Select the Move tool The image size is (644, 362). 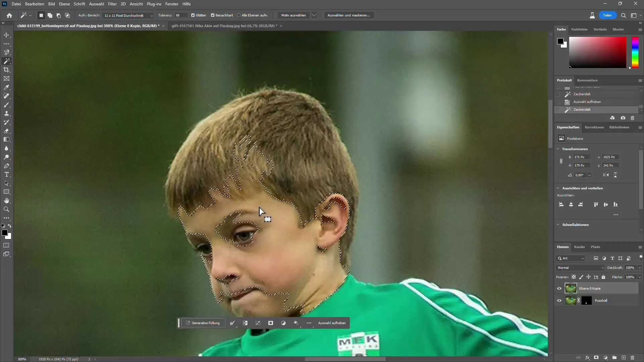pos(7,35)
